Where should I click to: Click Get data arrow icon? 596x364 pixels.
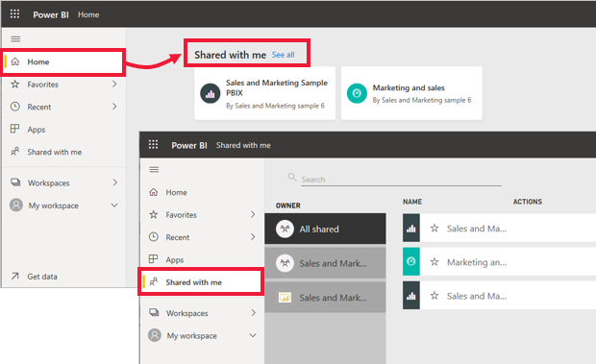14,276
